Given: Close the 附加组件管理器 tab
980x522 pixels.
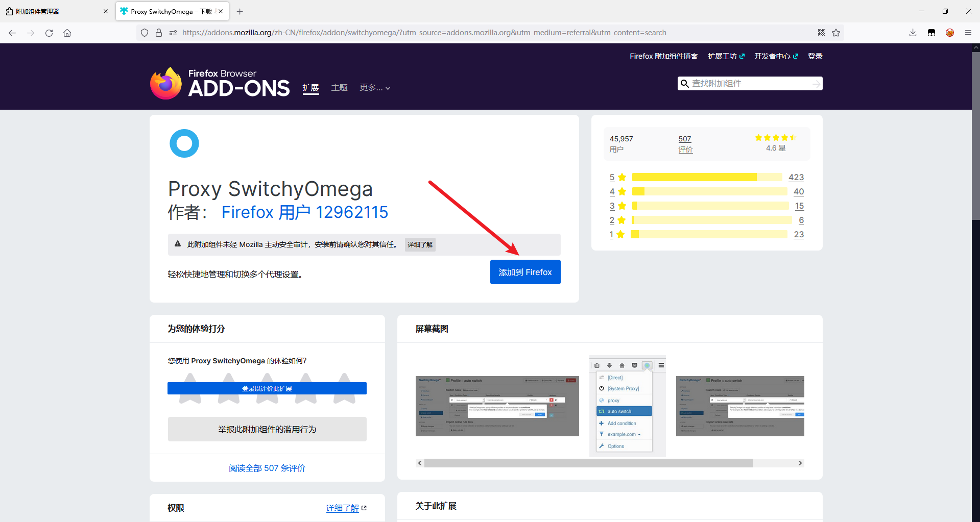Looking at the screenshot, I should [106, 11].
